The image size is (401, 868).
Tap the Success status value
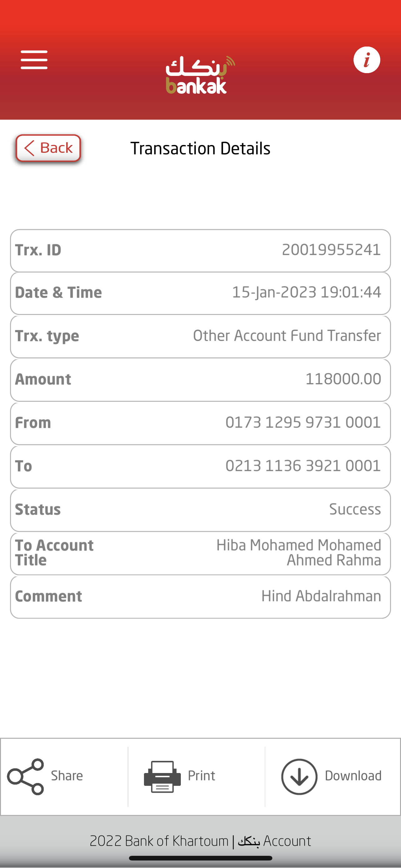[355, 509]
